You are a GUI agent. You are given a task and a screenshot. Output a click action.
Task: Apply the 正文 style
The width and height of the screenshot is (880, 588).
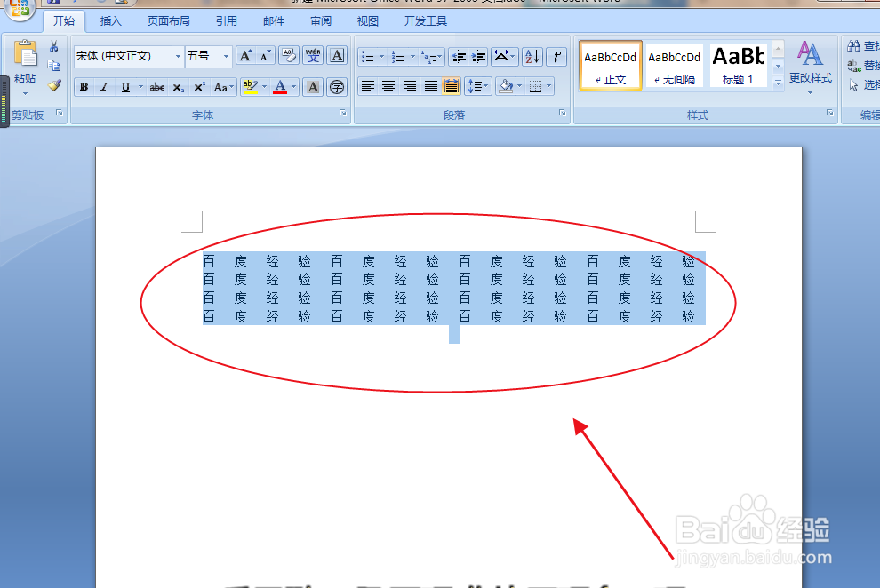point(610,65)
